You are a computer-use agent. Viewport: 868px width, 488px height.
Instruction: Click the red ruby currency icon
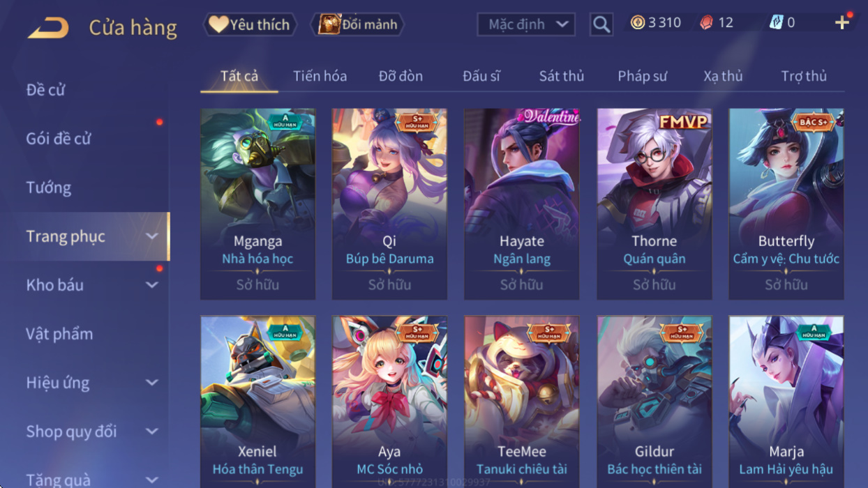click(707, 22)
